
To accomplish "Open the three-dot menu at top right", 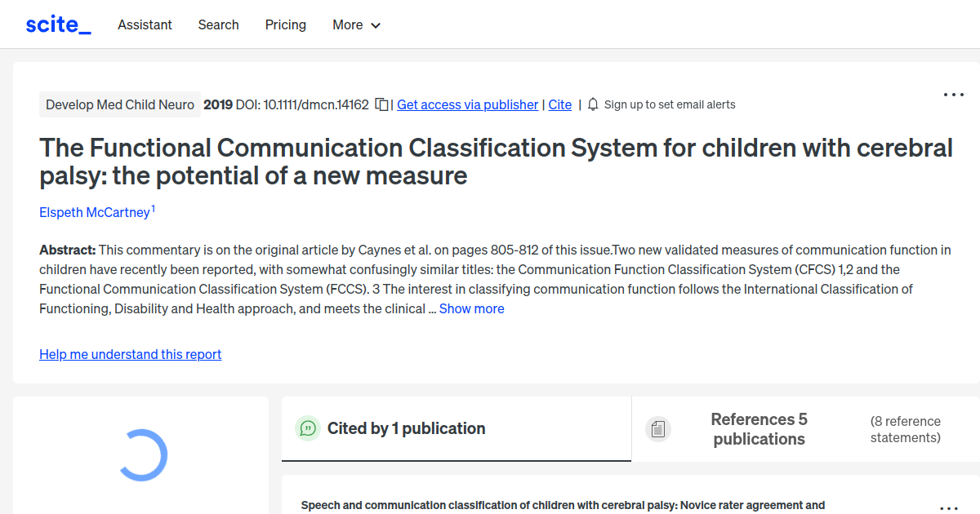I will (x=953, y=95).
